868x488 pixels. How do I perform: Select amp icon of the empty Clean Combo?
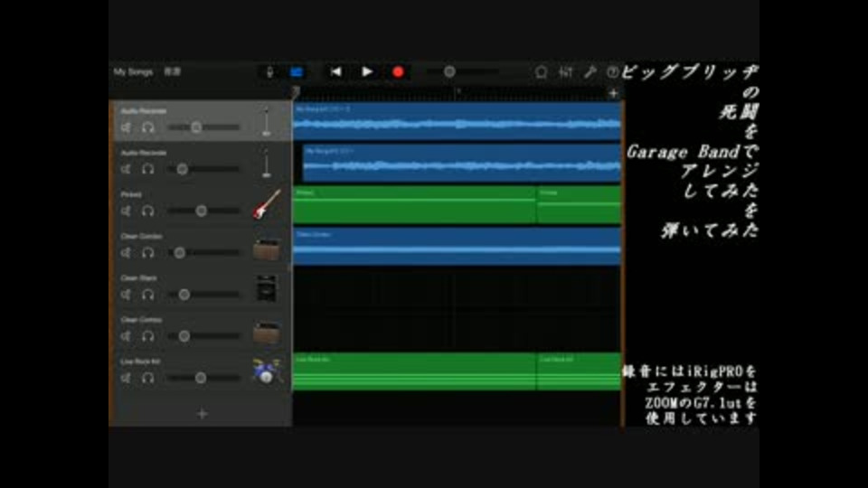click(266, 333)
